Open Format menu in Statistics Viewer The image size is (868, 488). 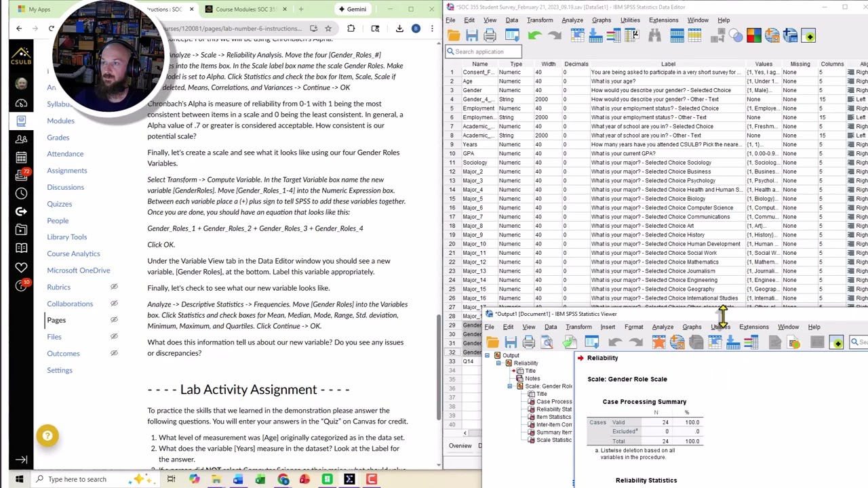(x=633, y=327)
